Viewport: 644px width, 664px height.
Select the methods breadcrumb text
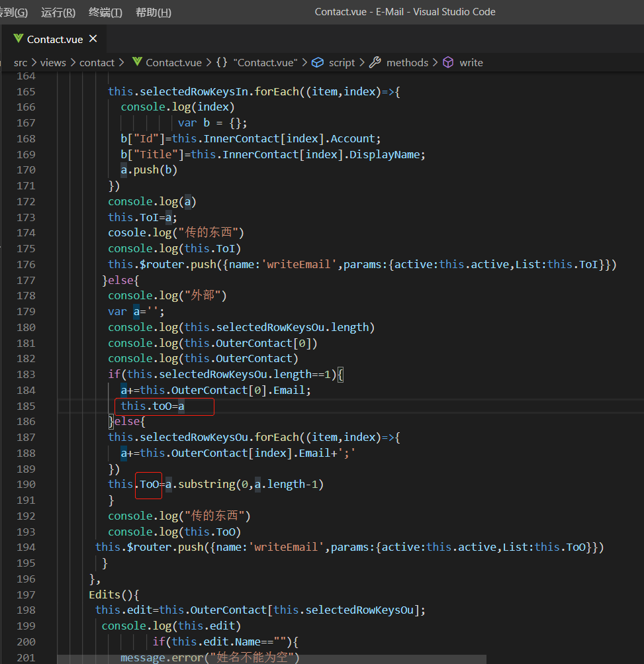pyautogui.click(x=407, y=62)
